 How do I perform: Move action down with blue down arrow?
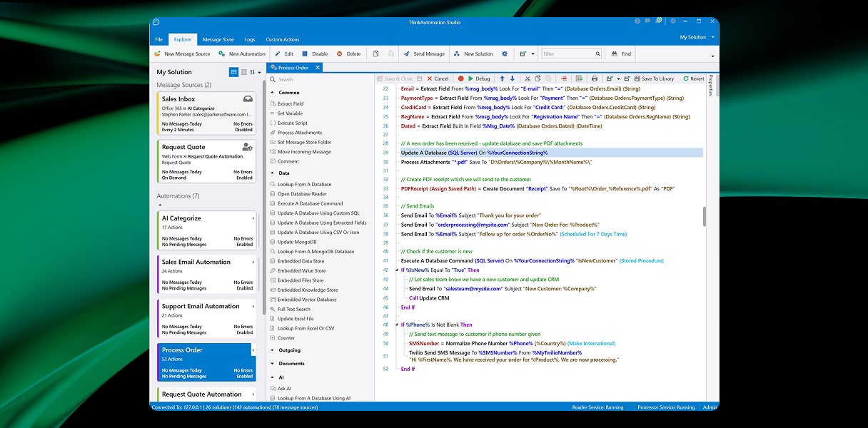coord(512,78)
